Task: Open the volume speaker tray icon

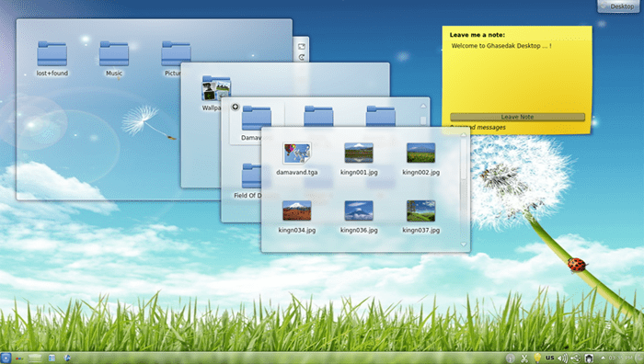Action: tap(562, 358)
